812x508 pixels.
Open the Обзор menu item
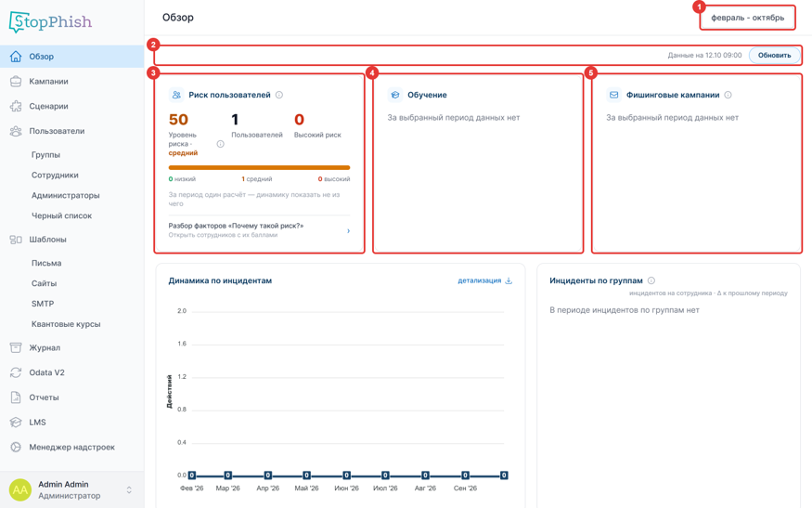point(72,57)
